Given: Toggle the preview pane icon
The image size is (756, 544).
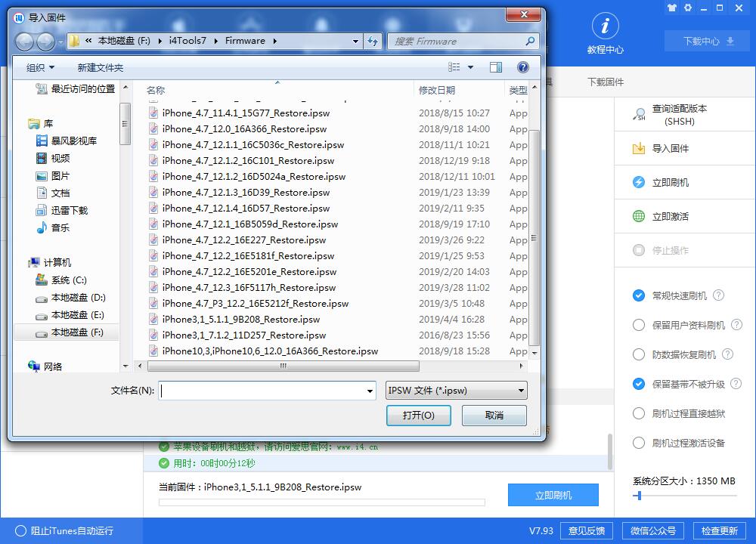Looking at the screenshot, I should [496, 67].
